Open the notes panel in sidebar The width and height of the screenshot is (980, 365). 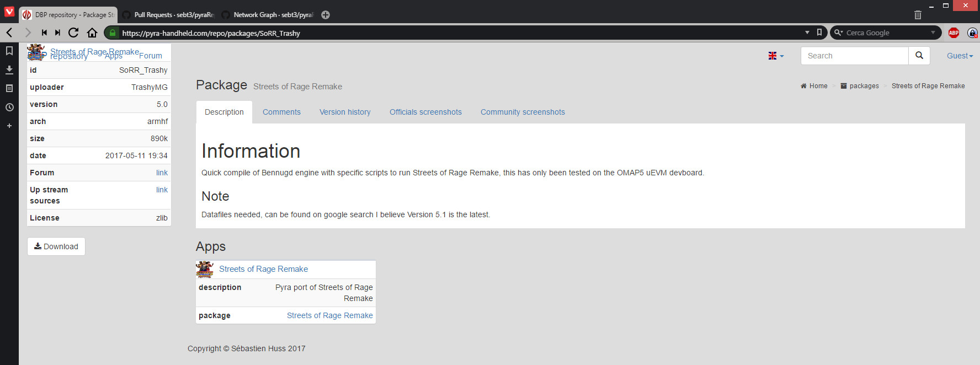9,88
